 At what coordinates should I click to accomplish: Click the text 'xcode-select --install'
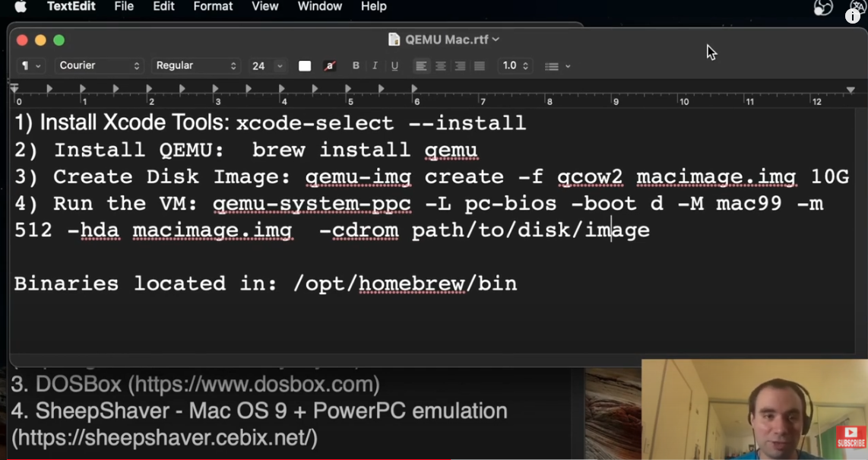(x=381, y=123)
